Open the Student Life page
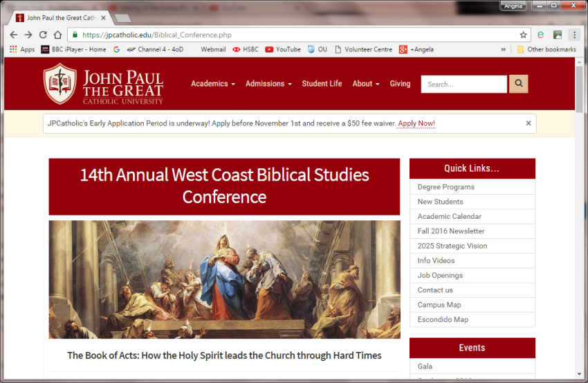 (x=322, y=84)
